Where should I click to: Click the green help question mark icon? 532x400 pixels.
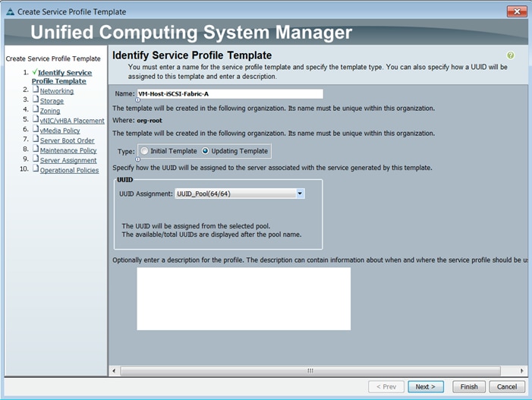[510, 55]
